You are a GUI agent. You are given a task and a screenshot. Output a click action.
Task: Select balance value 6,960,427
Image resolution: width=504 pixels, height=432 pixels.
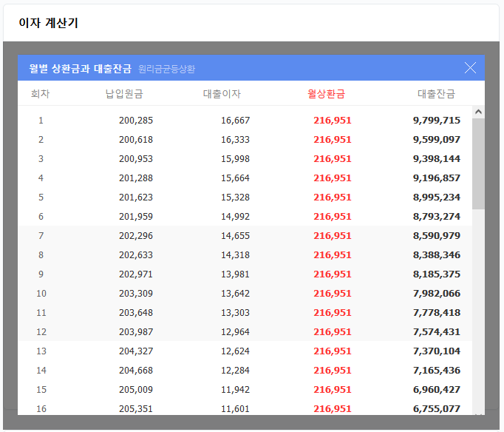(437, 390)
